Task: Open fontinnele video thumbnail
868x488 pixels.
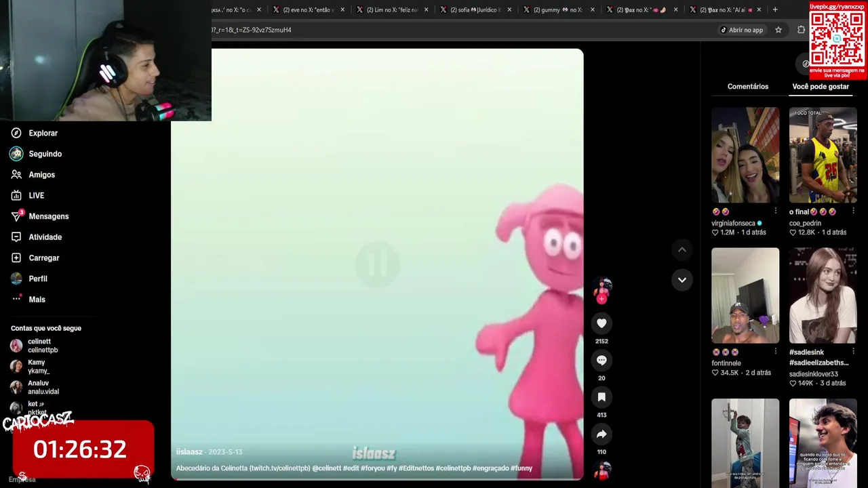Action: (x=745, y=296)
